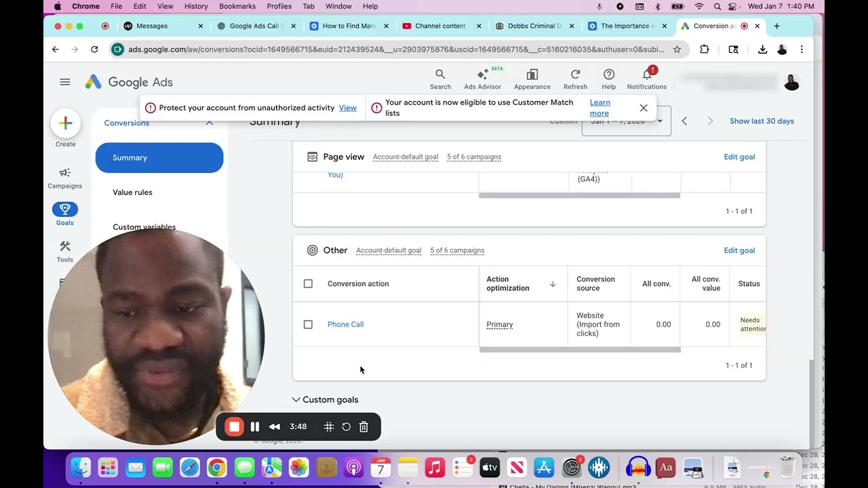Image resolution: width=868 pixels, height=488 pixels.
Task: Check the Phone Call row checkbox
Action: coord(308,325)
